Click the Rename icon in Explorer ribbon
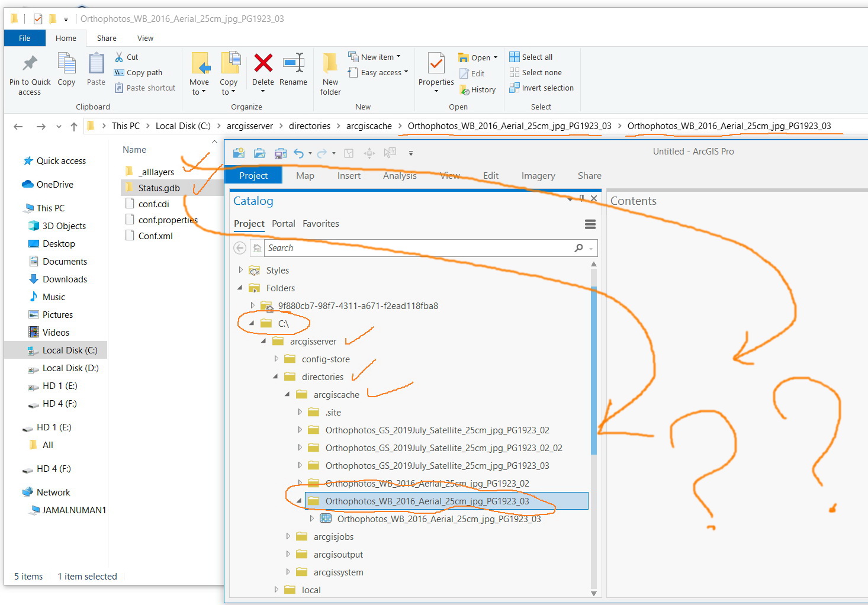 293,63
